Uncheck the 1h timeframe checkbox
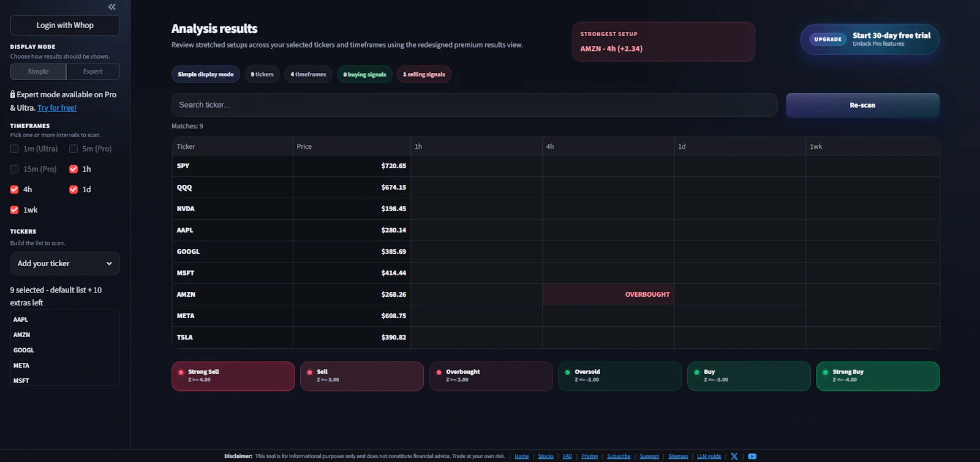Image resolution: width=980 pixels, height=462 pixels. pos(73,169)
